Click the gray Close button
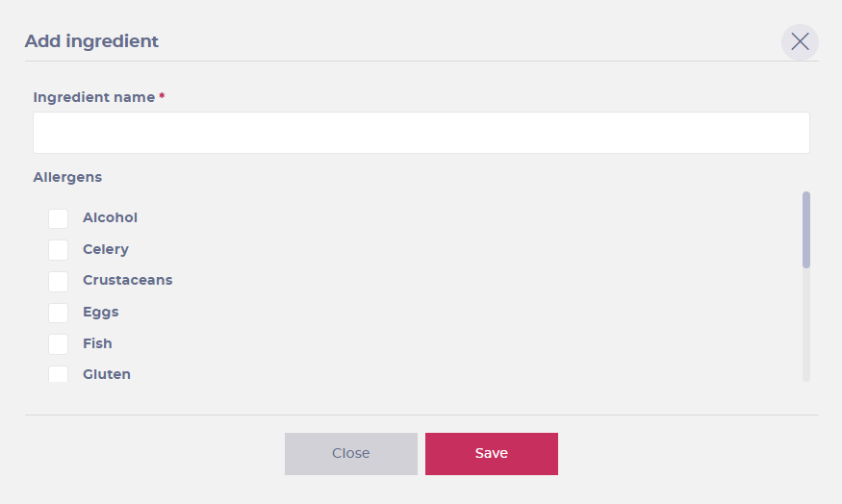 coord(350,454)
